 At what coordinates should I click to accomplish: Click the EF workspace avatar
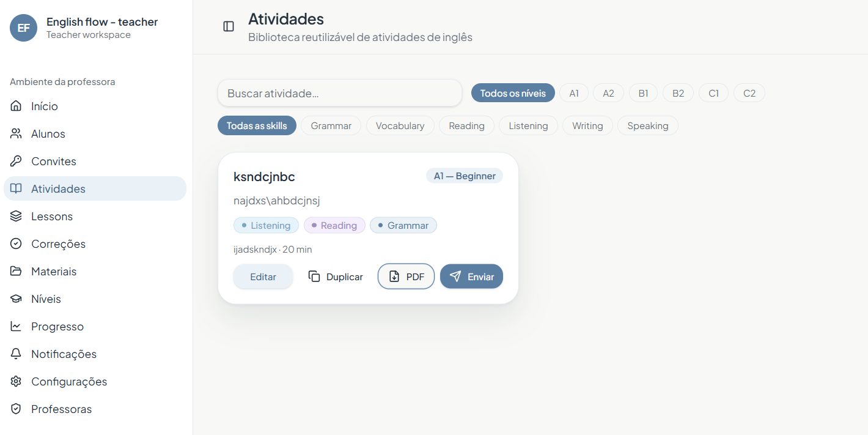23,28
